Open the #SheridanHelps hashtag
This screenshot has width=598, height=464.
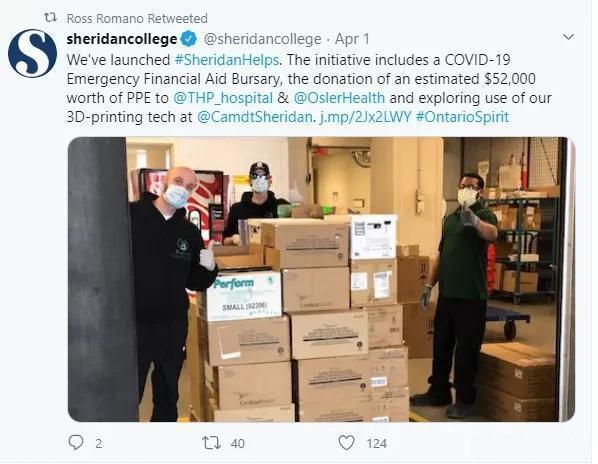click(x=227, y=60)
